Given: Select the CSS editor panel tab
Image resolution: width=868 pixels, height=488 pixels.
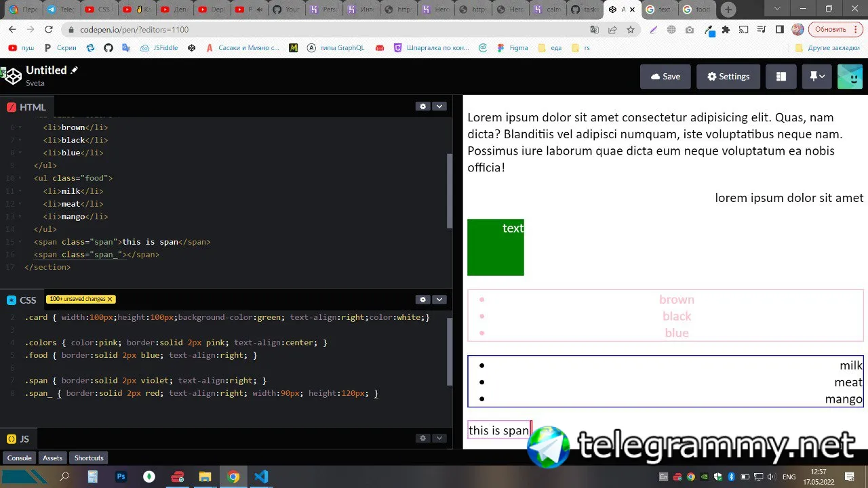Looking at the screenshot, I should coord(22,300).
